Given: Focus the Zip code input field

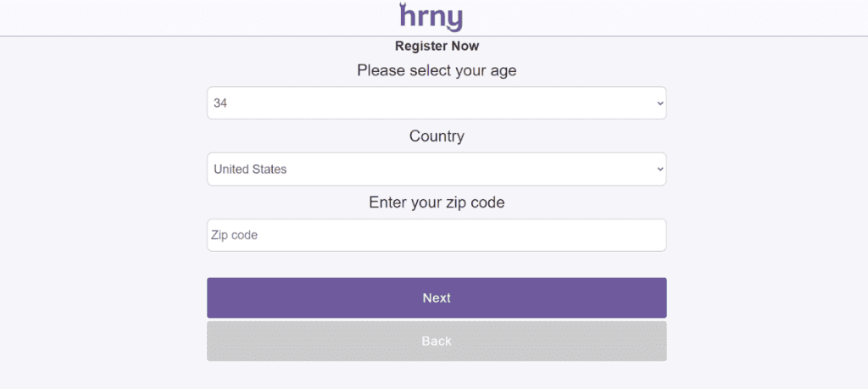Looking at the screenshot, I should (437, 235).
